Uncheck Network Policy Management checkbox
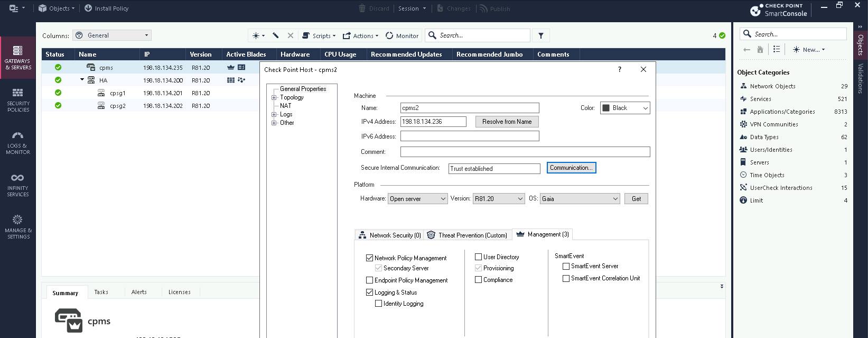Image resolution: width=868 pixels, height=338 pixels. tap(369, 258)
